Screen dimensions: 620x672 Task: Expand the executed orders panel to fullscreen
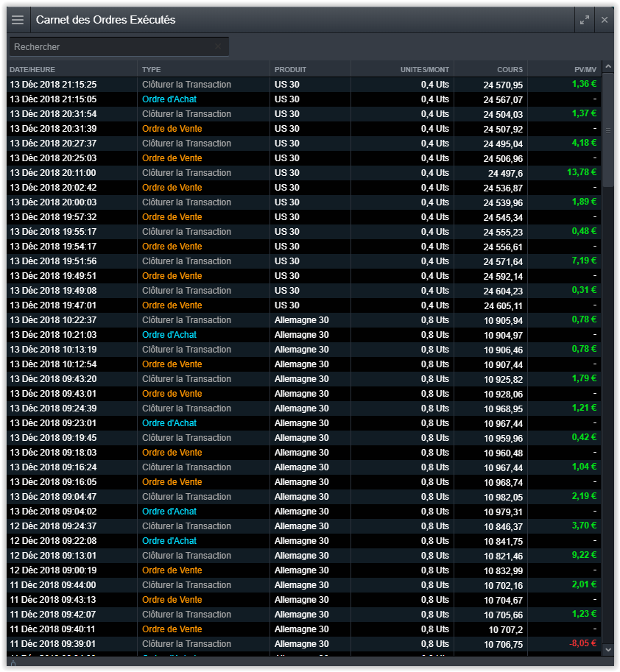[x=584, y=20]
